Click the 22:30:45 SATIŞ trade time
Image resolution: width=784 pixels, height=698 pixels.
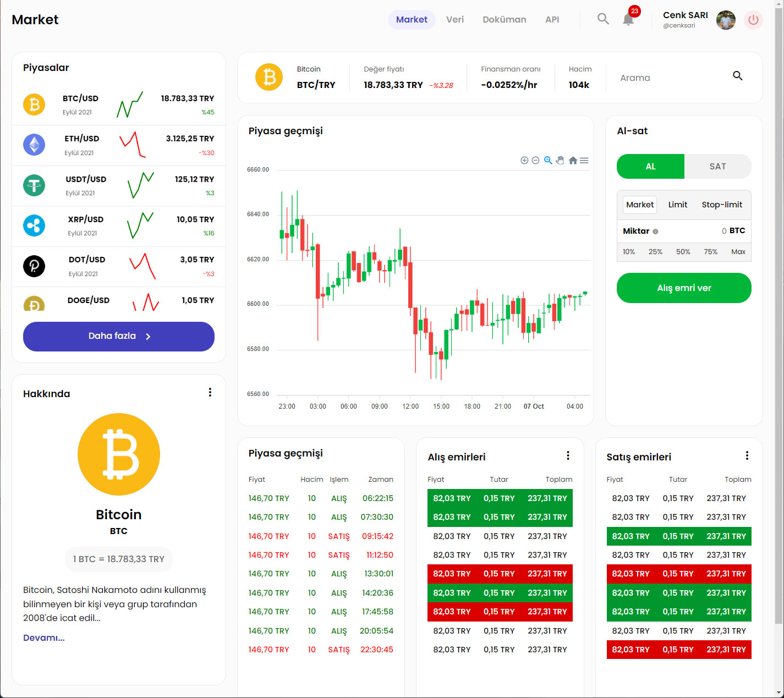[x=377, y=650]
